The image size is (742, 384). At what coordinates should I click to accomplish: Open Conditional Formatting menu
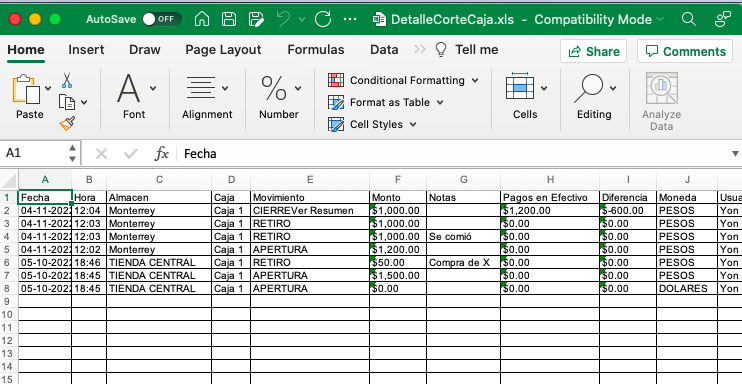(403, 80)
